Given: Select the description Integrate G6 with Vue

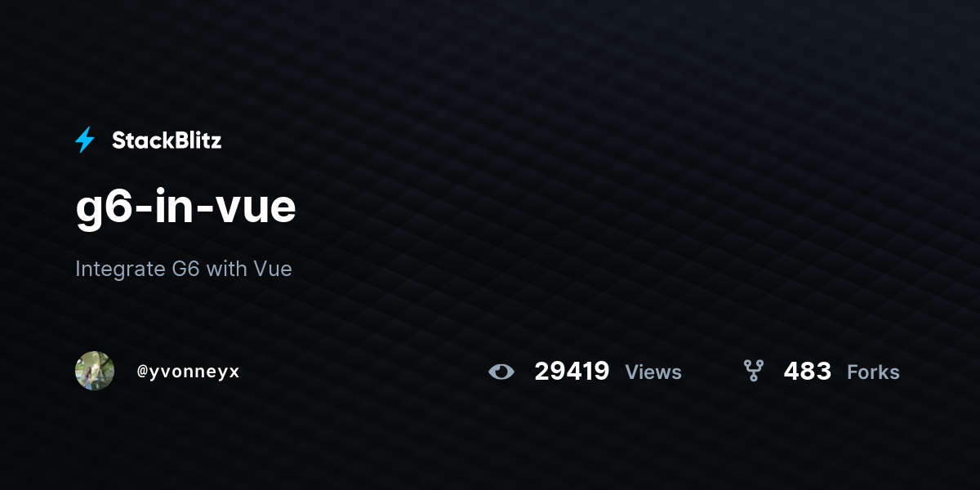Looking at the screenshot, I should tap(184, 269).
